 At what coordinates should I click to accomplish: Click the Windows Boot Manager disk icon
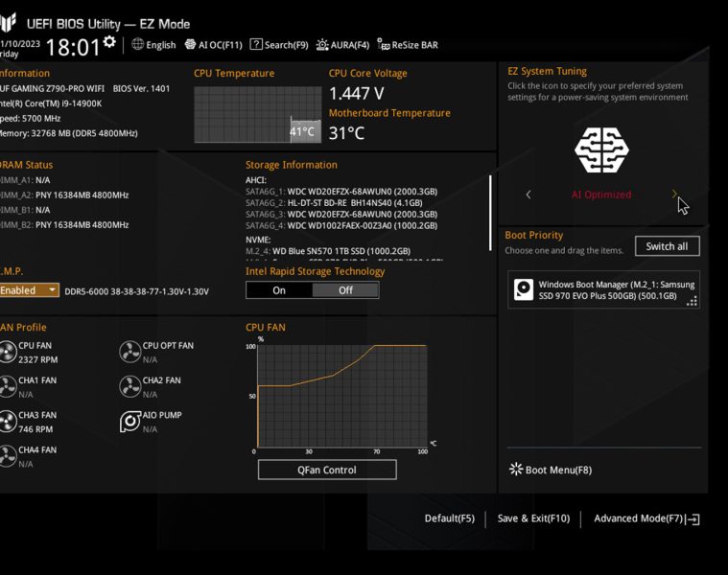[524, 289]
